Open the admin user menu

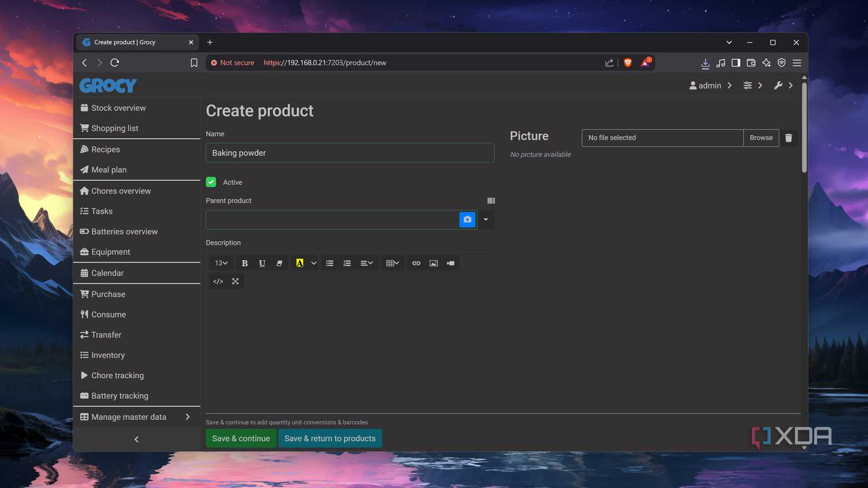(x=711, y=86)
